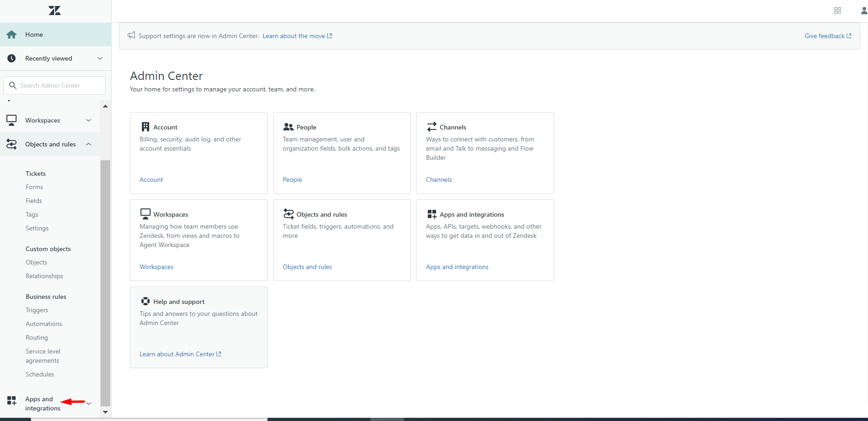Expand the Apps and integrations chevron
This screenshot has width=868, height=421.
[x=89, y=404]
